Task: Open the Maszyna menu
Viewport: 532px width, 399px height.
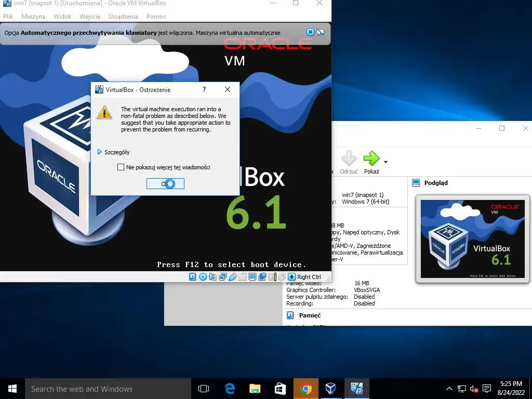Action: (x=33, y=16)
